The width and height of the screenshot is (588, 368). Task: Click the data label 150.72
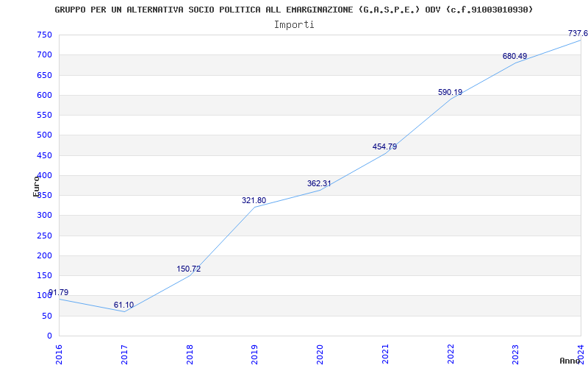[189, 269]
